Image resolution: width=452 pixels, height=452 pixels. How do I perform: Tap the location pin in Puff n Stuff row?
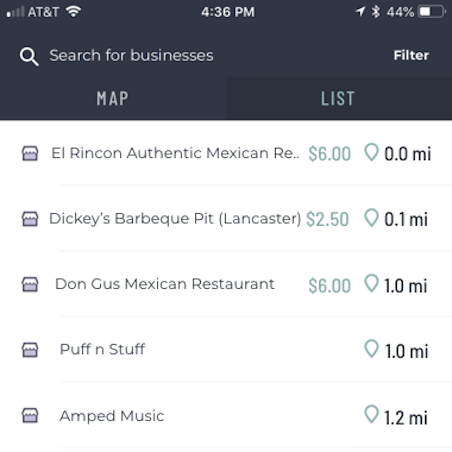[371, 349]
